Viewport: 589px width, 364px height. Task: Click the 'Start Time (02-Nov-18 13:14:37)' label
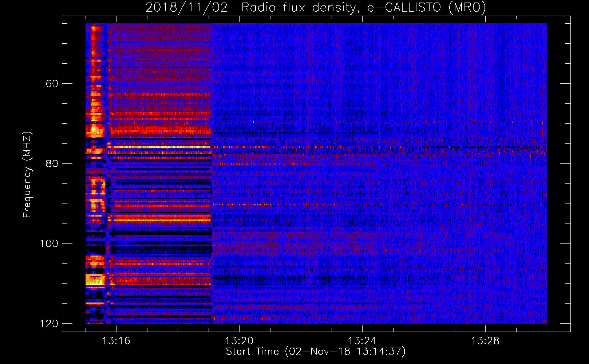[316, 352]
